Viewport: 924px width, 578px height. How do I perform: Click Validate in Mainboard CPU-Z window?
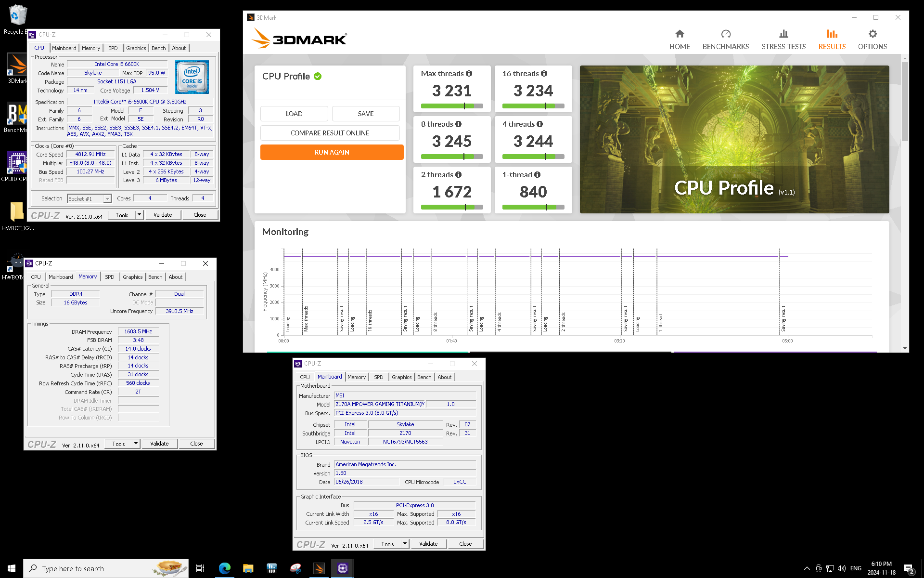(428, 544)
